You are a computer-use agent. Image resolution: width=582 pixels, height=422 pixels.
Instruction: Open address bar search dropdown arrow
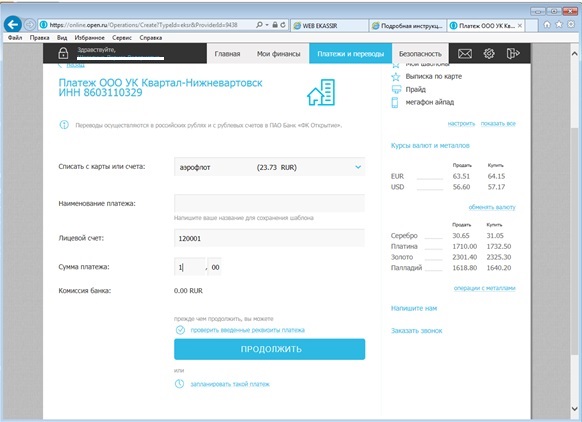[x=267, y=25]
